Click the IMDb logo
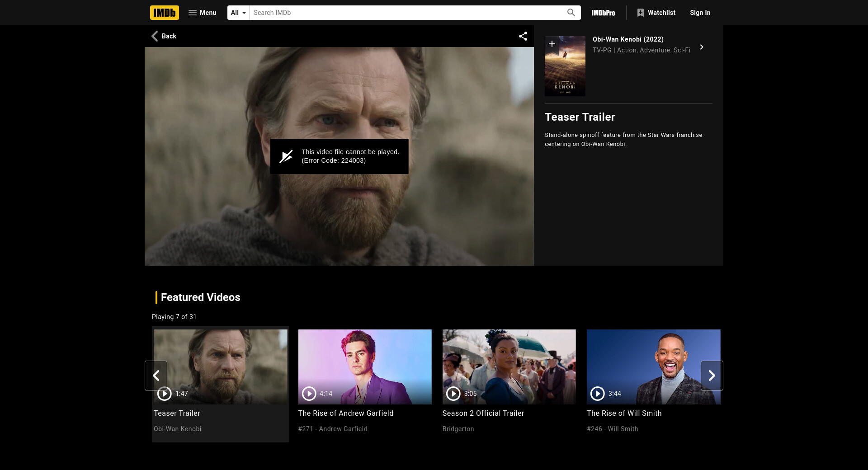This screenshot has width=868, height=470. coord(164,13)
